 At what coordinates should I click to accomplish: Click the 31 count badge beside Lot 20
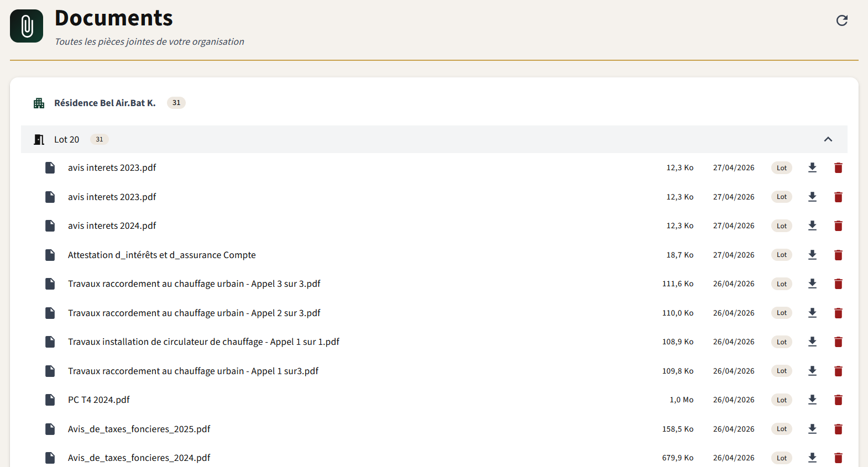point(100,139)
